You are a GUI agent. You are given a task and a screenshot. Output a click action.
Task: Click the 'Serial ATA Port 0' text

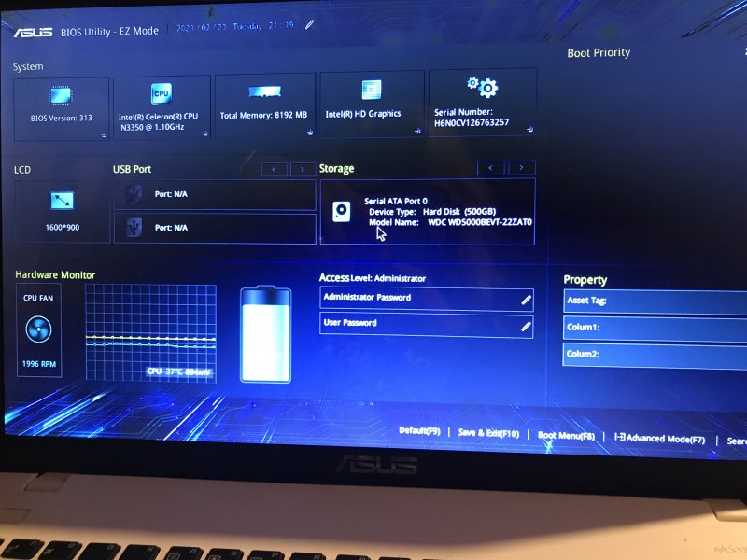pos(396,201)
